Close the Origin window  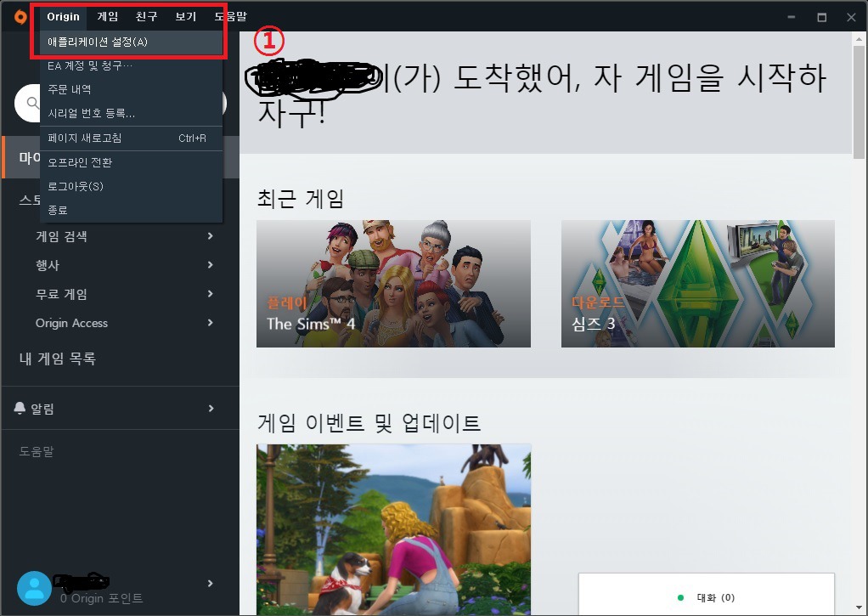point(851,17)
